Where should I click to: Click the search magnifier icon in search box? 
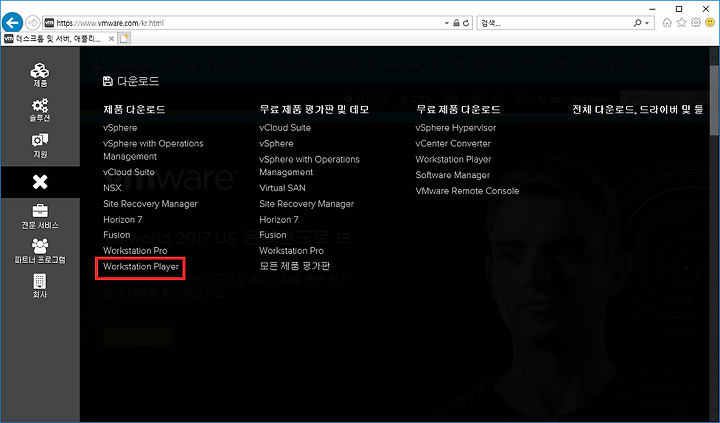point(638,23)
